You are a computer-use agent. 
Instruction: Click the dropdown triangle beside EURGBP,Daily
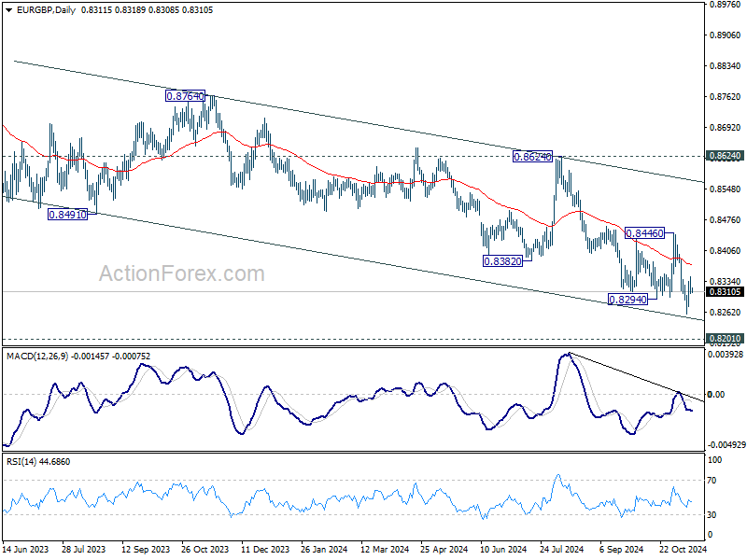(9, 10)
